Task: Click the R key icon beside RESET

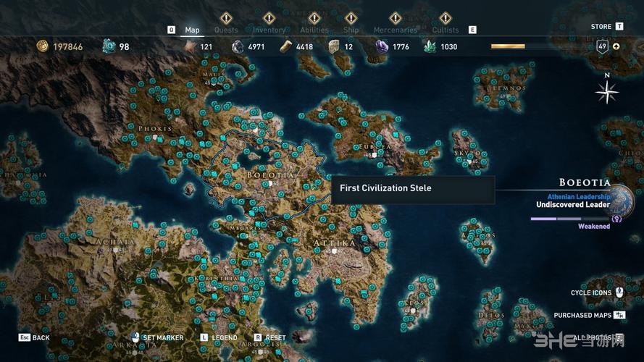Action: click(257, 337)
